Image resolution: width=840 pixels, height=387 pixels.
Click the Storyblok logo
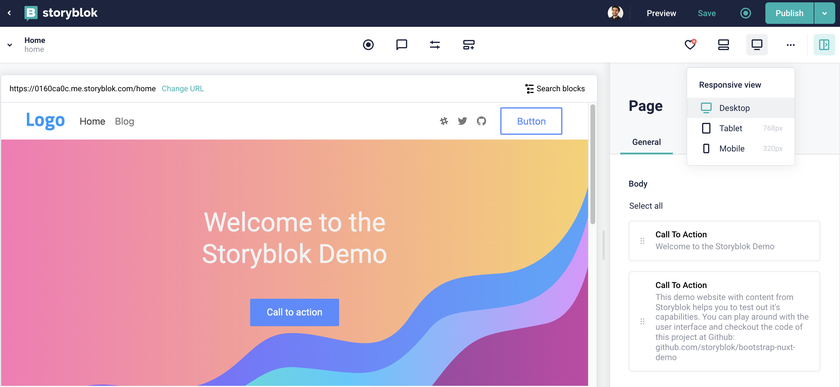[x=61, y=13]
